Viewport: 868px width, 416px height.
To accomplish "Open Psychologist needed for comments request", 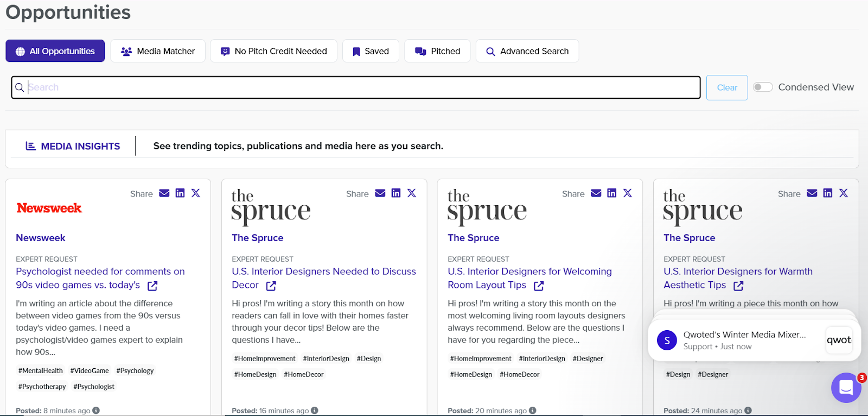I will tap(100, 278).
